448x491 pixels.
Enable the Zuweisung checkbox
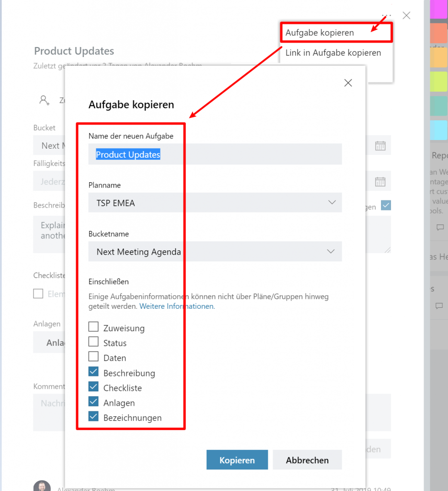(93, 327)
